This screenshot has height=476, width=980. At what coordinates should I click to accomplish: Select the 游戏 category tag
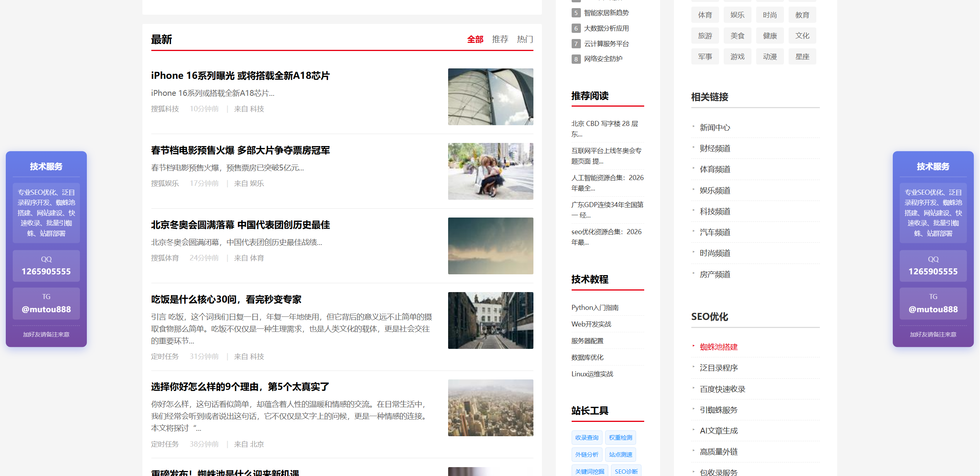pyautogui.click(x=737, y=56)
